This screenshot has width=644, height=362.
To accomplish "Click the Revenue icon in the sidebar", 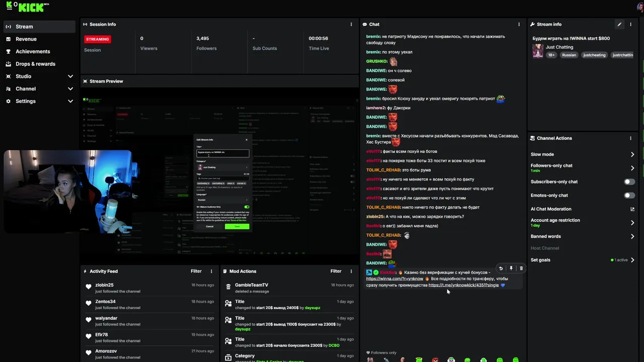I will point(8,39).
